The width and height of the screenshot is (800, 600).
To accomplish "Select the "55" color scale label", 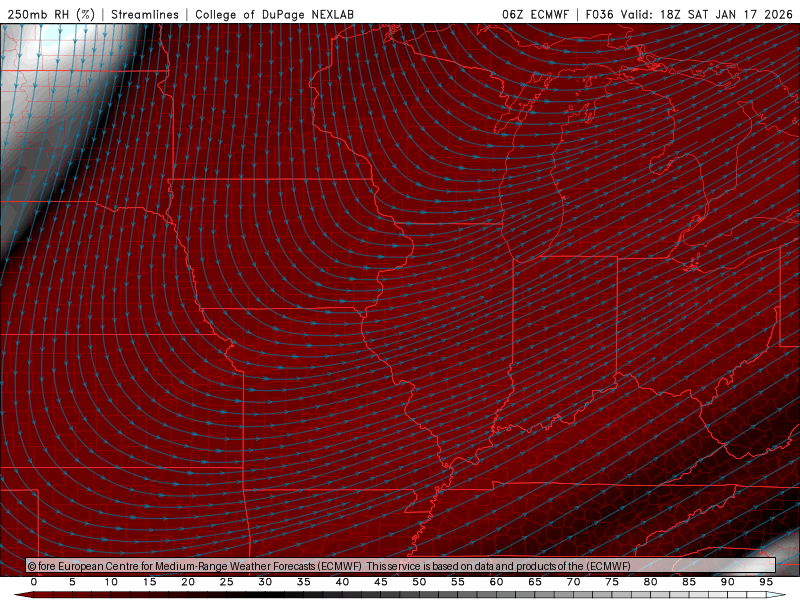I will click(x=458, y=582).
